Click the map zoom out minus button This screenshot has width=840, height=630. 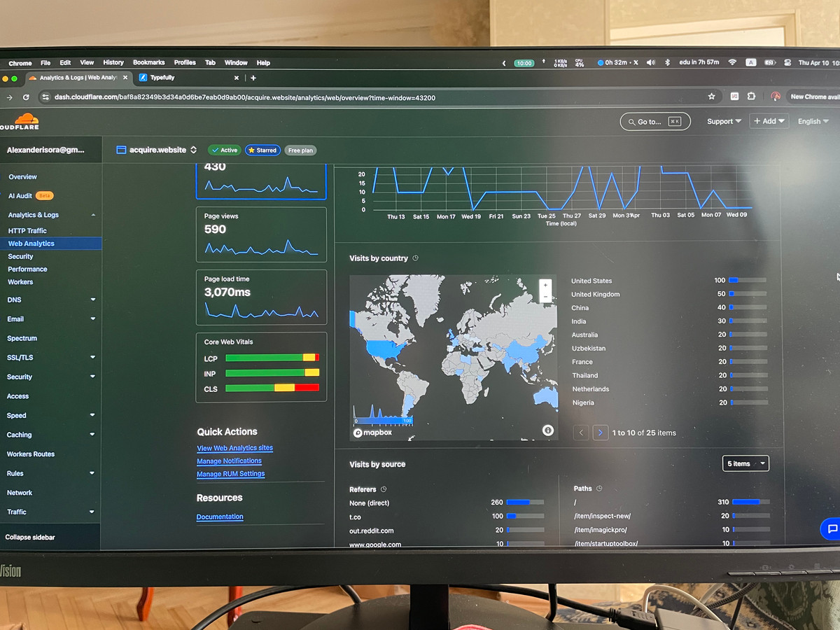pos(545,297)
